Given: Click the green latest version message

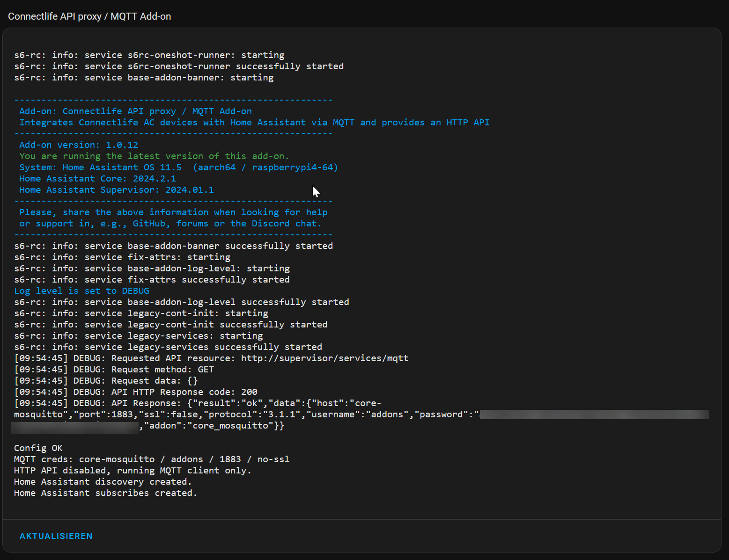Looking at the screenshot, I should pyautogui.click(x=154, y=156).
